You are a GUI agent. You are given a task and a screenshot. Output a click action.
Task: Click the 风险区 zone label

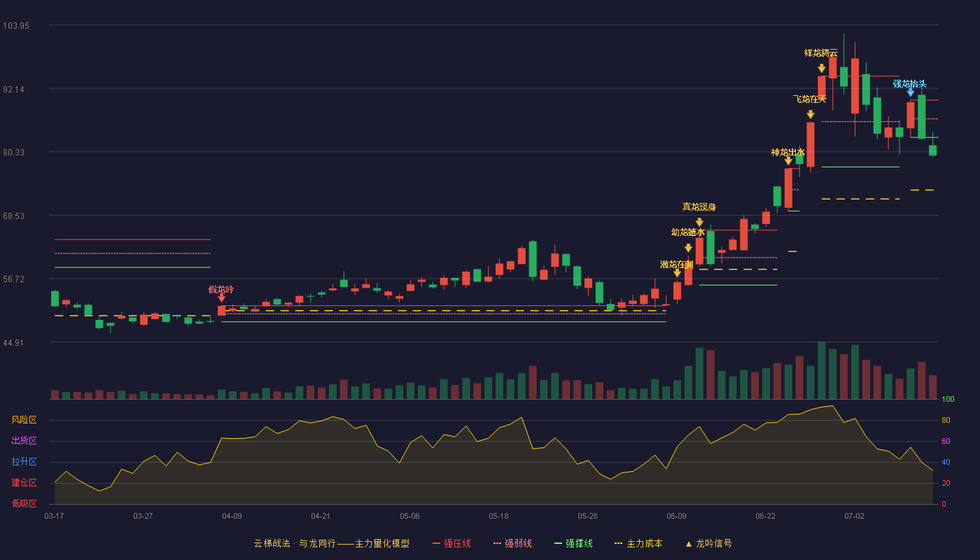point(24,420)
